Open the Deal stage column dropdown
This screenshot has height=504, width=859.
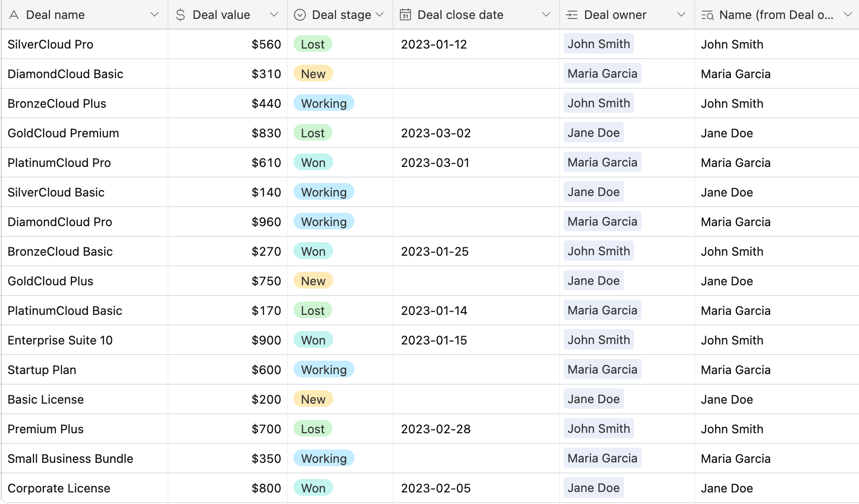(x=380, y=14)
